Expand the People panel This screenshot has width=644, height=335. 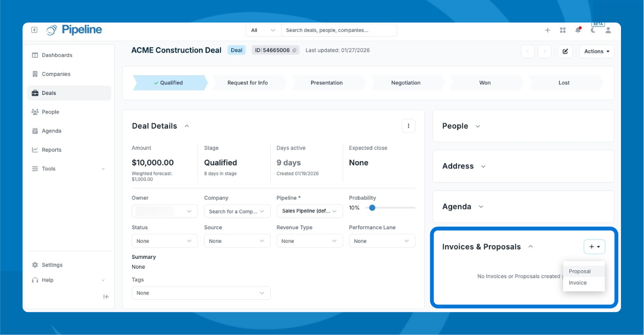point(478,126)
